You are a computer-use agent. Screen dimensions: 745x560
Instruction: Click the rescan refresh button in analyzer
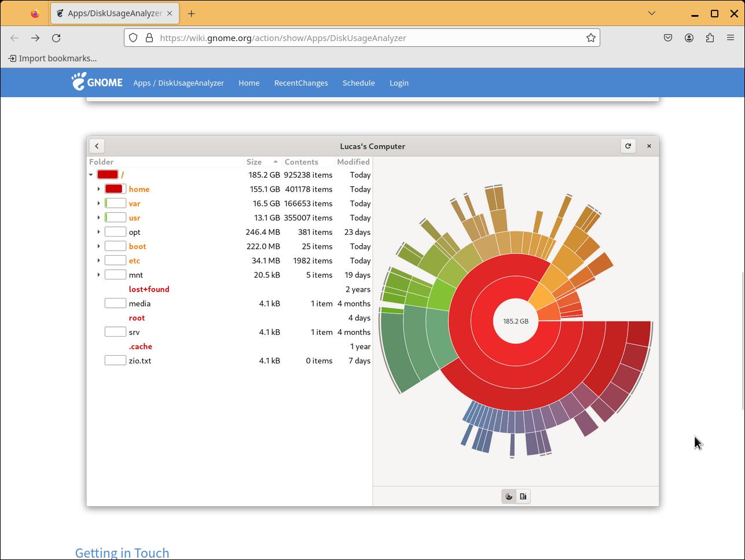pos(628,146)
